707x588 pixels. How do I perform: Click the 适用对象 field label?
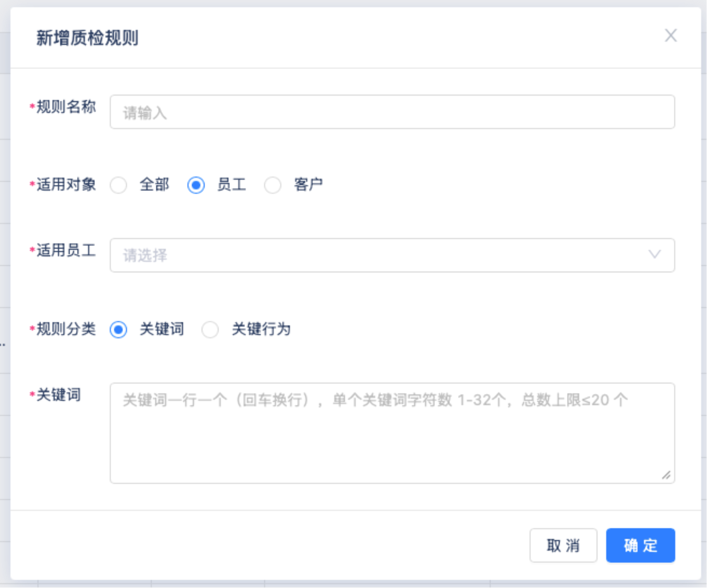click(x=66, y=185)
